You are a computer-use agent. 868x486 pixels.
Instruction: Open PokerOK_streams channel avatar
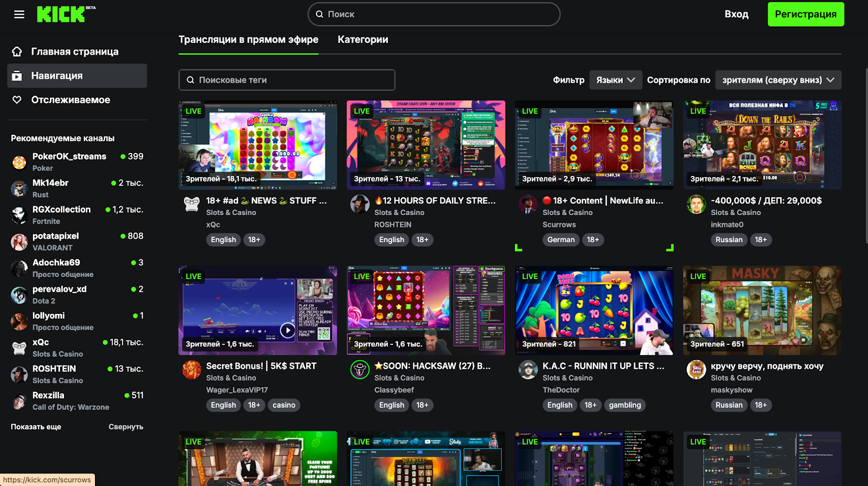click(x=20, y=162)
